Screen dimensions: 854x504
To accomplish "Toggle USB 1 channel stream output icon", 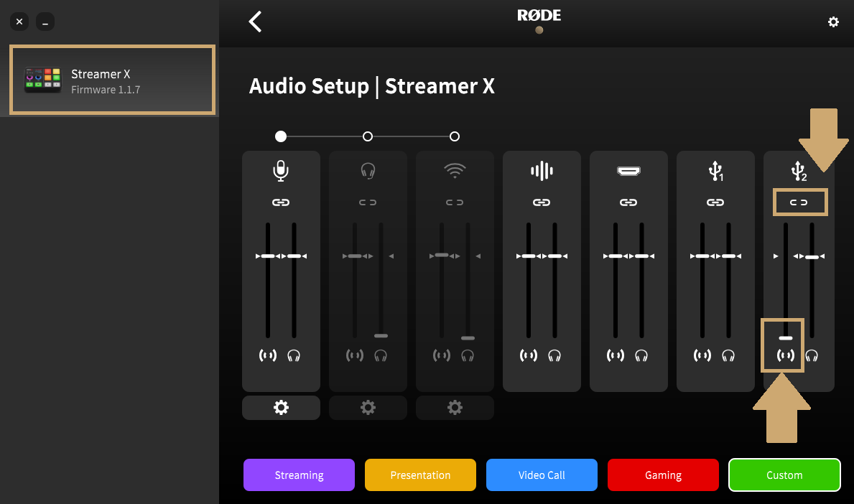I will [x=702, y=356].
